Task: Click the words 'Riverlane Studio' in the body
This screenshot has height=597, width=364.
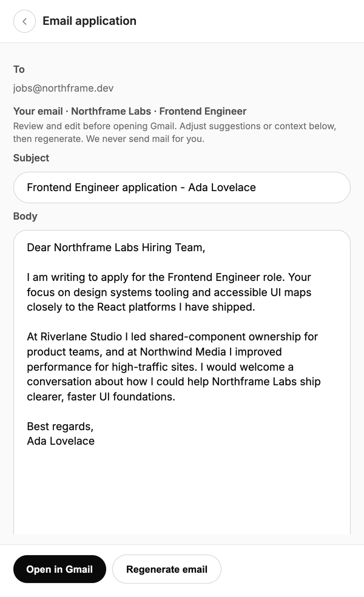Action: (x=81, y=337)
